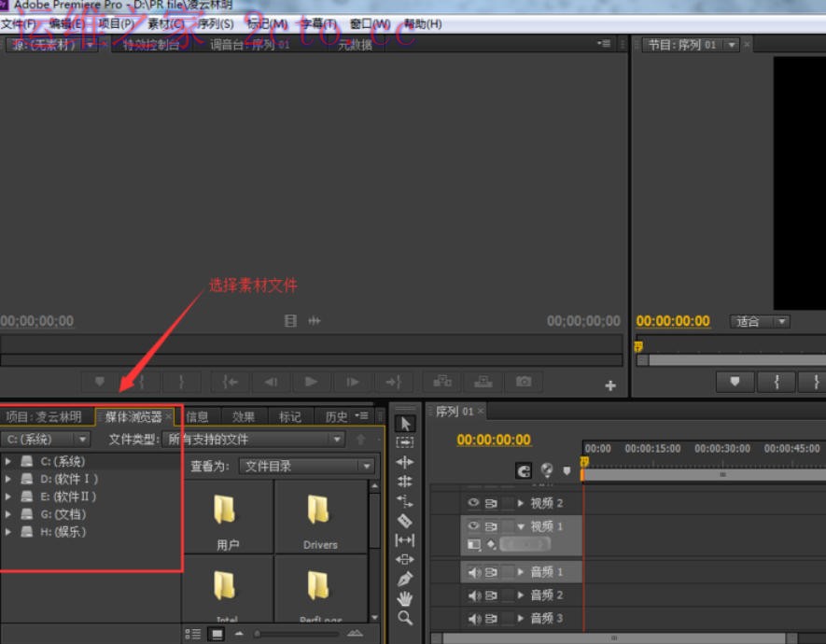The height and width of the screenshot is (644, 826).
Task: Select the Selection arrow tool
Action: point(404,424)
